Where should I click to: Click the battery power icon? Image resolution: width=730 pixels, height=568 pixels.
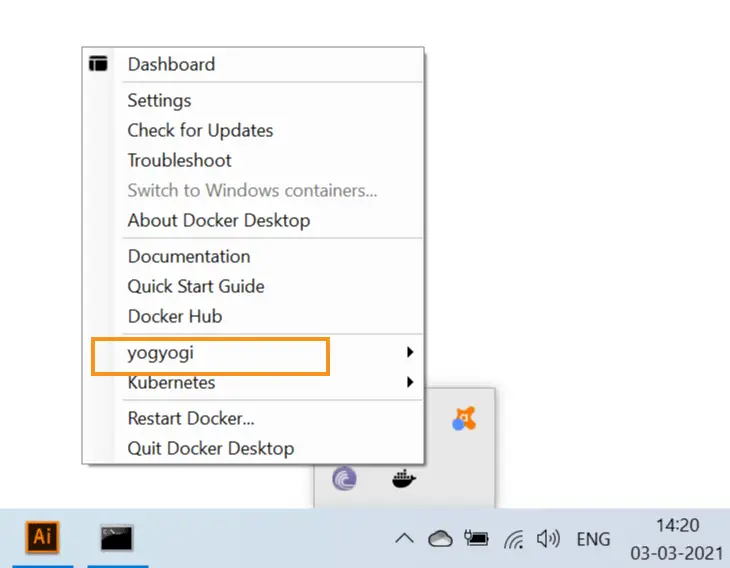(x=477, y=538)
